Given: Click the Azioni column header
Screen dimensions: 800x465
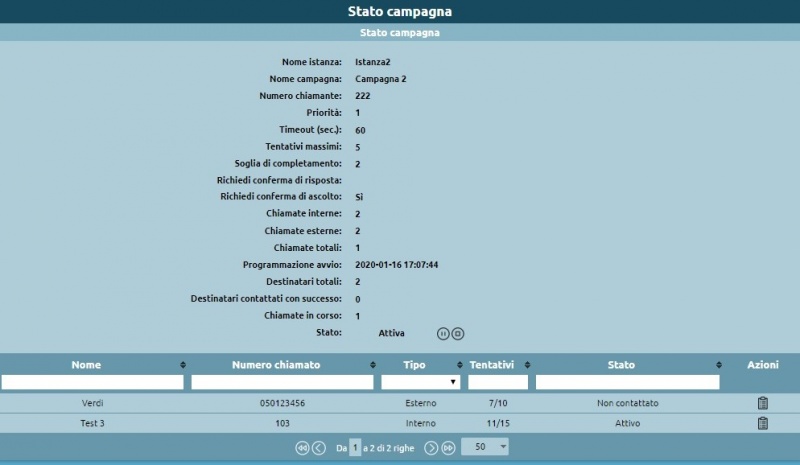Looking at the screenshot, I should 763,365.
